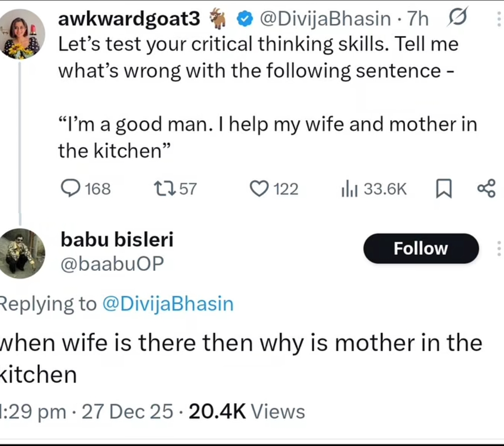504x446 pixels.
Task: Click the 20.4K Views count
Action: (x=246, y=411)
